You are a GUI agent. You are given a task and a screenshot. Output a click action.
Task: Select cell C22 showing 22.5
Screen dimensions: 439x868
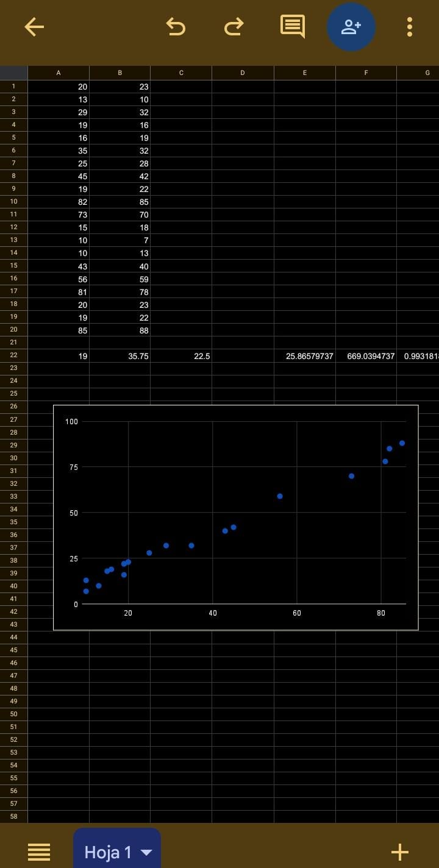click(x=181, y=356)
